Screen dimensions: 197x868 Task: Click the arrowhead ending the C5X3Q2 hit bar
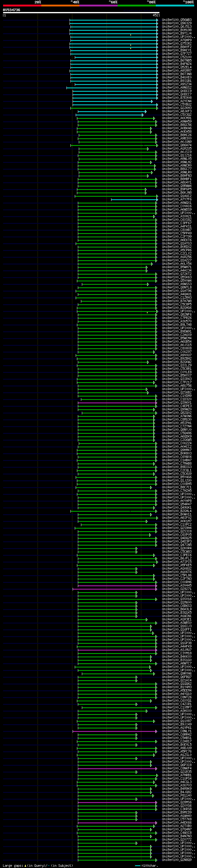(143, 115)
